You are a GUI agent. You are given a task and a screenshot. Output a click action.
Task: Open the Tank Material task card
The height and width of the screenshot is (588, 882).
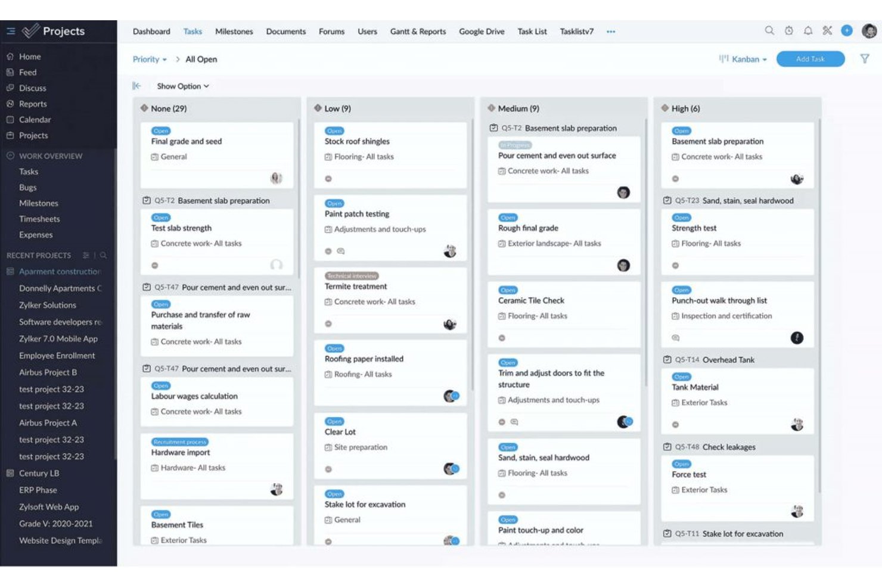(738, 401)
